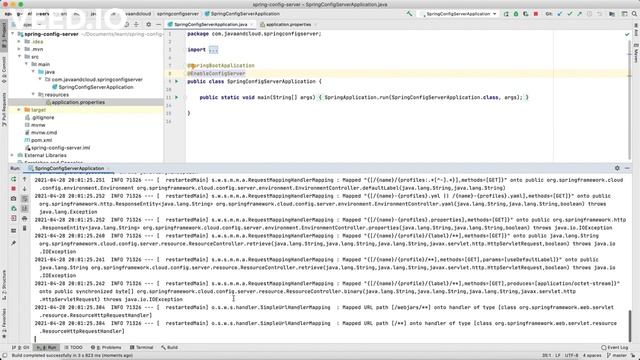Clear console with the trash icon
The width and height of the screenshot is (640, 360).
click(x=24, y=228)
